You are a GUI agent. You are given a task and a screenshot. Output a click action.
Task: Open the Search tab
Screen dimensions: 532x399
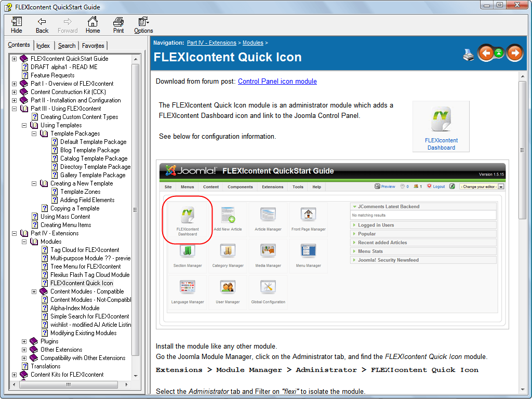click(x=66, y=46)
